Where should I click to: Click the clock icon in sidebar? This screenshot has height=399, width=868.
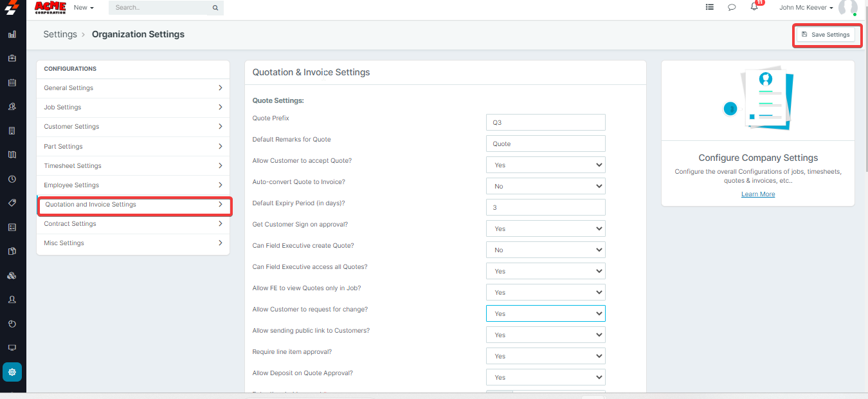coord(12,179)
